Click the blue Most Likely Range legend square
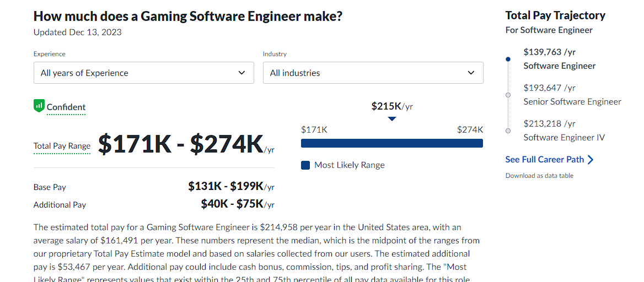This screenshot has width=644, height=282. (305, 165)
